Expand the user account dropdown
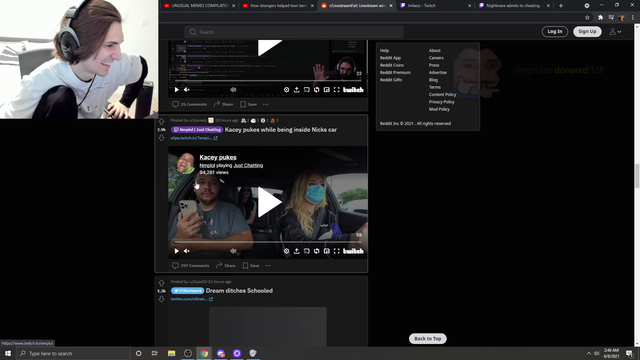This screenshot has width=640, height=360. point(615,31)
